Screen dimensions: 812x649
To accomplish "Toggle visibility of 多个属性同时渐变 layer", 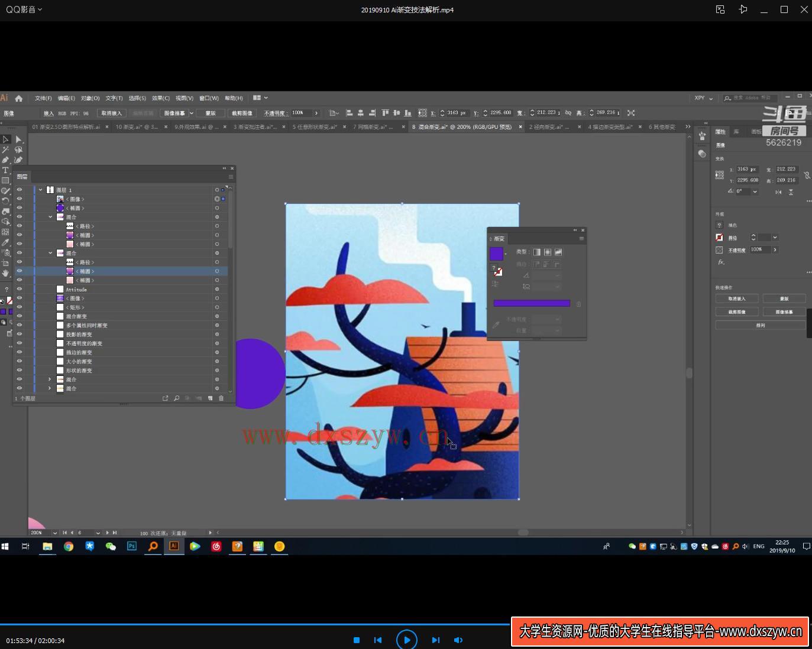I will click(20, 325).
